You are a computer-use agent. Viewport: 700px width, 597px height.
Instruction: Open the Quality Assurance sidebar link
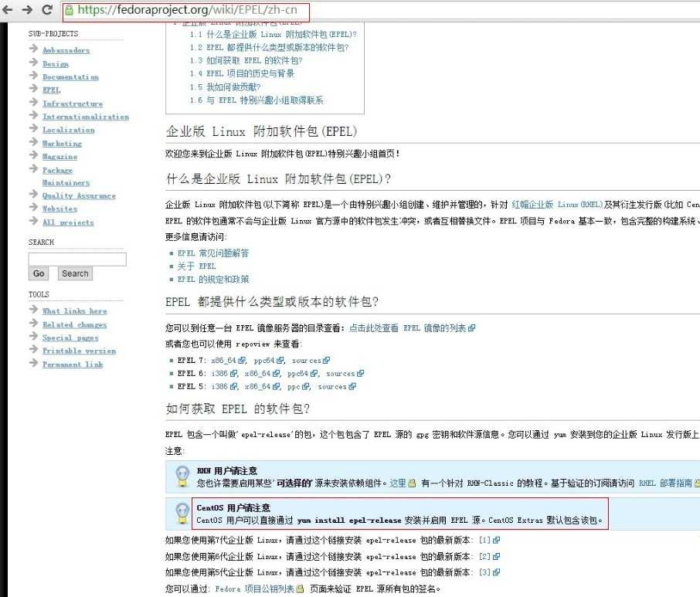coord(79,196)
